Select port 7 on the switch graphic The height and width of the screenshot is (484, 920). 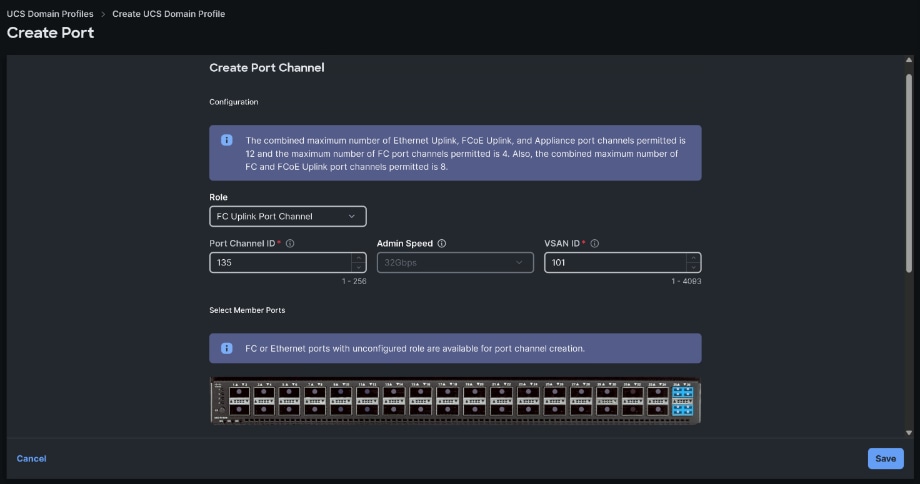[x=314, y=392]
